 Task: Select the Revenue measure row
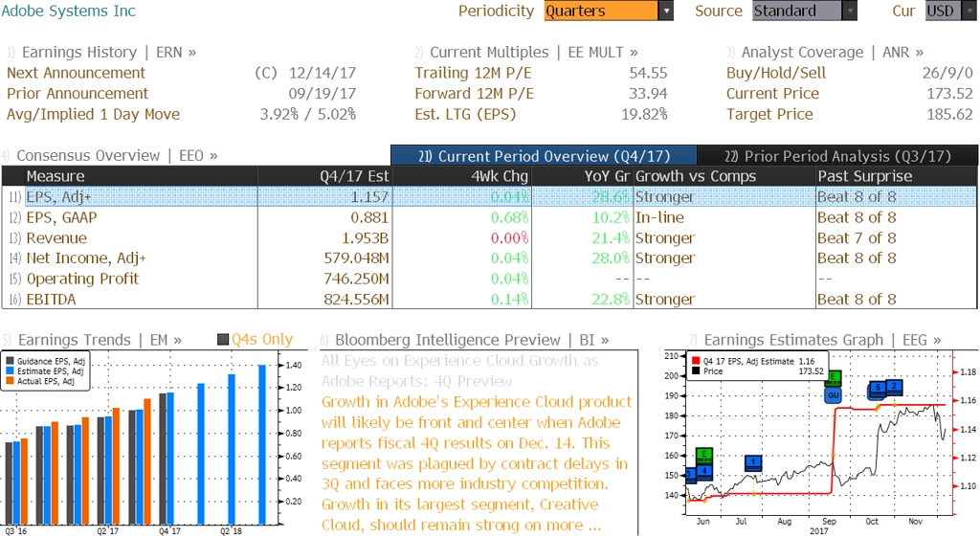(x=489, y=238)
